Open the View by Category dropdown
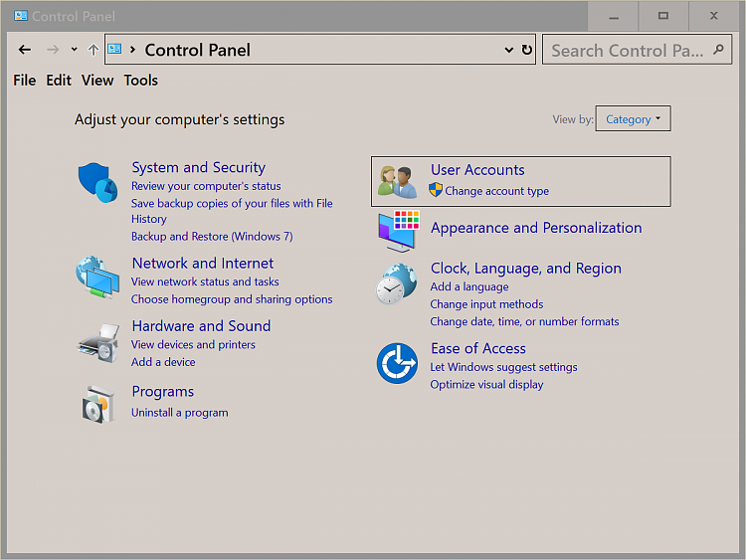 633,119
